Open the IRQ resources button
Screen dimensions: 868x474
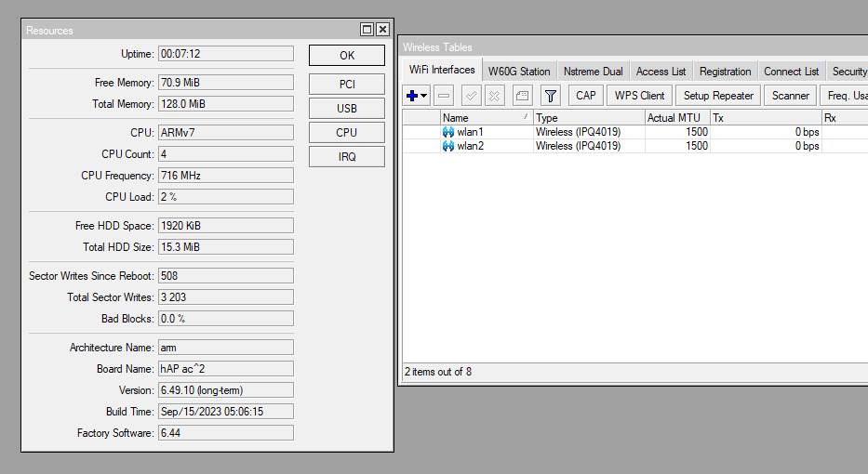(346, 157)
